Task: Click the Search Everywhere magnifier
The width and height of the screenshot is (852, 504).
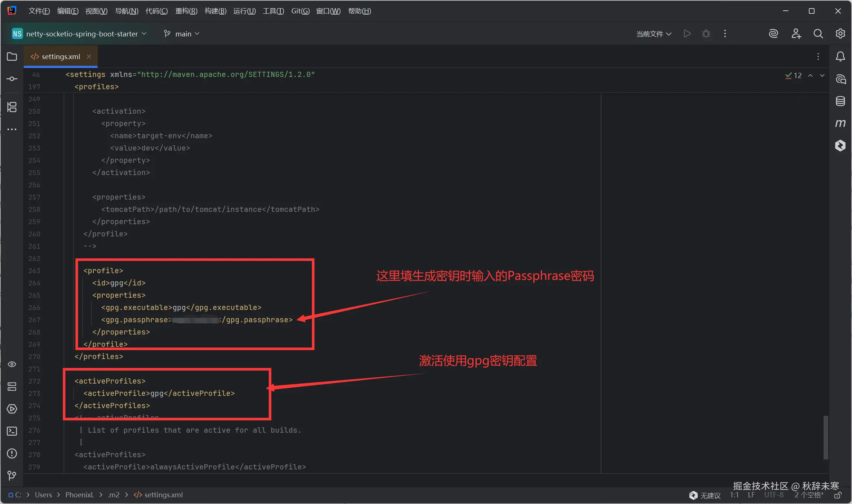Action: tap(818, 34)
